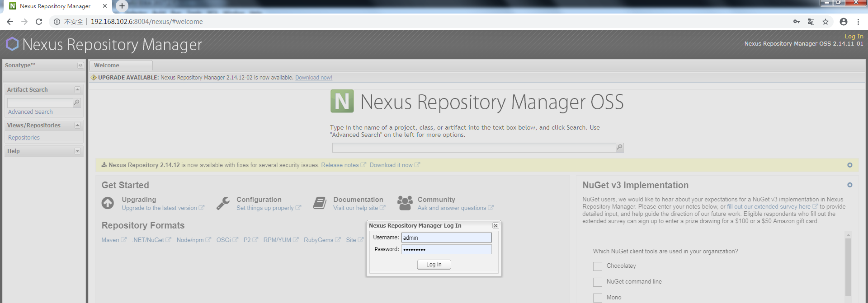Open the Chrome three-dot menu
The height and width of the screenshot is (303, 868).
click(x=858, y=22)
